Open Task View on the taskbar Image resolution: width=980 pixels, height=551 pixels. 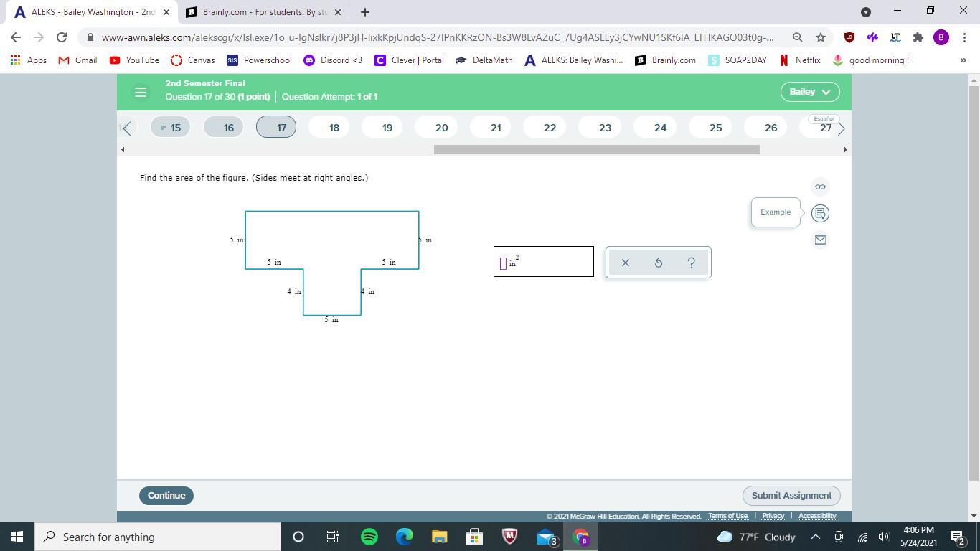click(x=333, y=537)
